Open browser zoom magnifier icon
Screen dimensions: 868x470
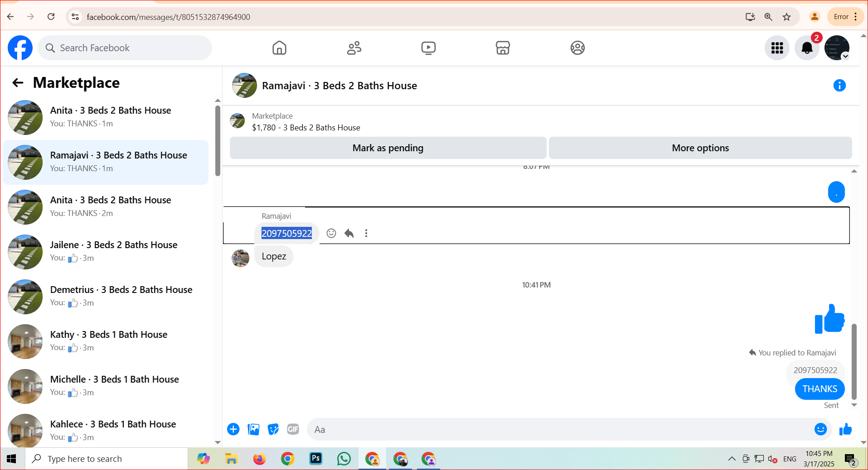click(x=768, y=17)
